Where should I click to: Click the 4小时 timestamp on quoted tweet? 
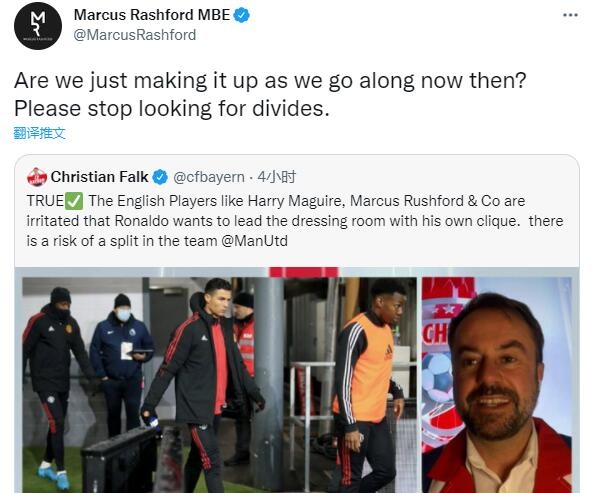[x=277, y=177]
